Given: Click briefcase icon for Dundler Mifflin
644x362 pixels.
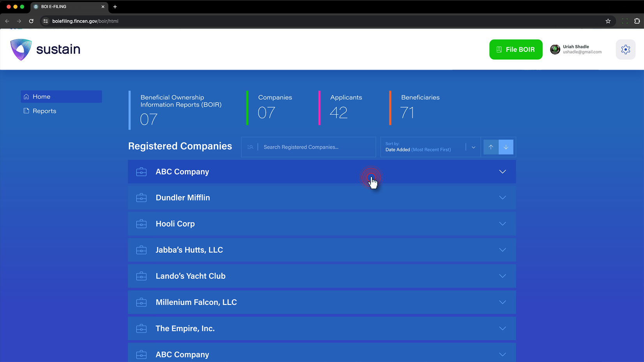Looking at the screenshot, I should [141, 198].
